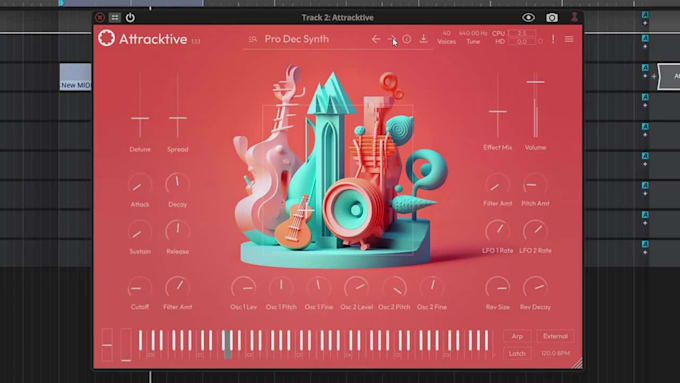Open Attracktive hamburger menu
The height and width of the screenshot is (383, 680).
point(569,39)
